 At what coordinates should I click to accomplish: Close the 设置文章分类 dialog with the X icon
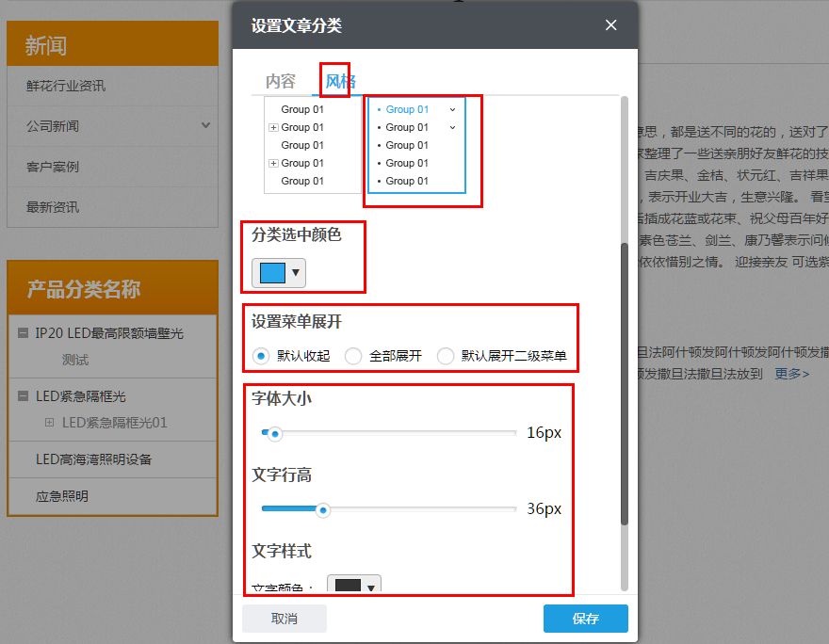point(610,25)
